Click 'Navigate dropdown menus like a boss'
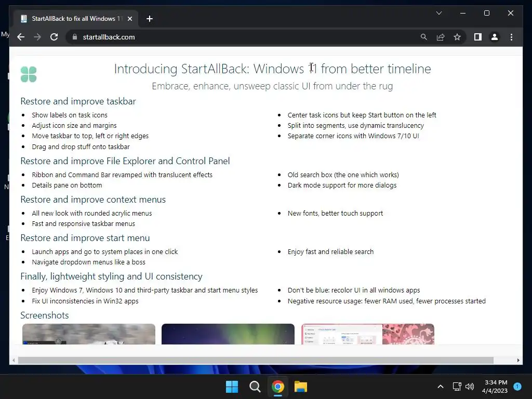Viewport: 532px width, 399px height. pos(88,262)
